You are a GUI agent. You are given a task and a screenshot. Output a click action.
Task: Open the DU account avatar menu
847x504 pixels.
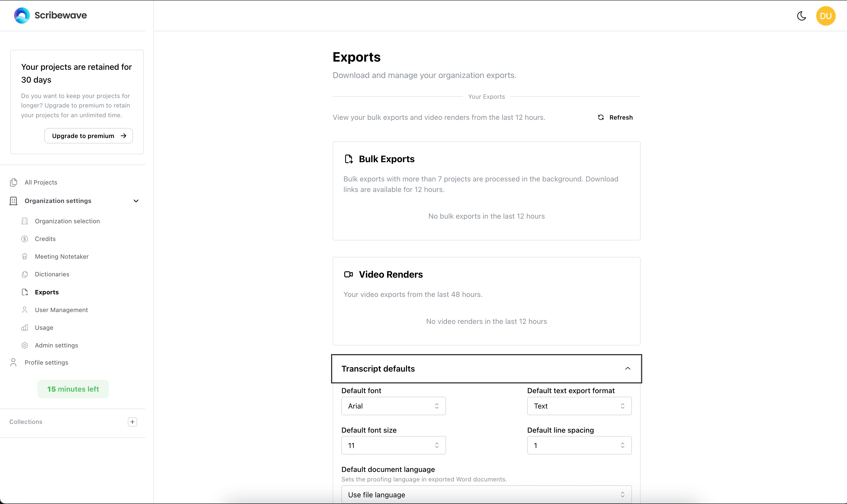pos(826,16)
